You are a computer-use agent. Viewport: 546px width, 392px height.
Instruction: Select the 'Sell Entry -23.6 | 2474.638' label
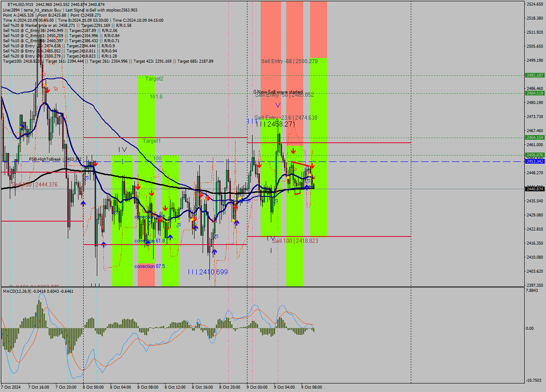pyautogui.click(x=286, y=118)
